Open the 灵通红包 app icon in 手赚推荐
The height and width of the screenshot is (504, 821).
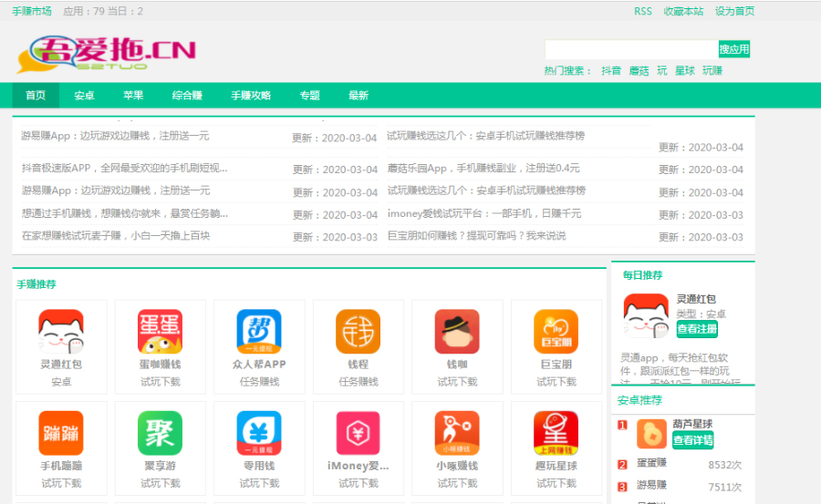pos(61,331)
